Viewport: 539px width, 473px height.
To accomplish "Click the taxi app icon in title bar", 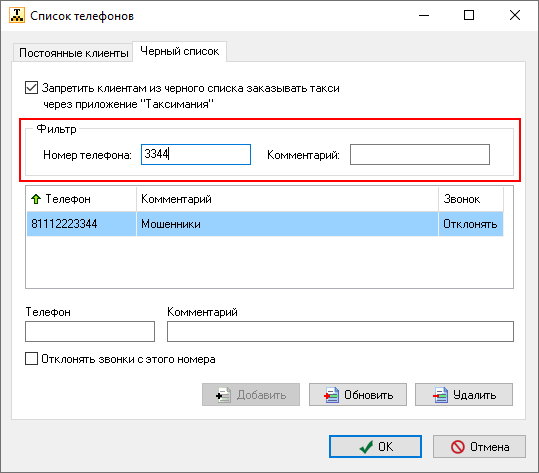I will [x=16, y=15].
